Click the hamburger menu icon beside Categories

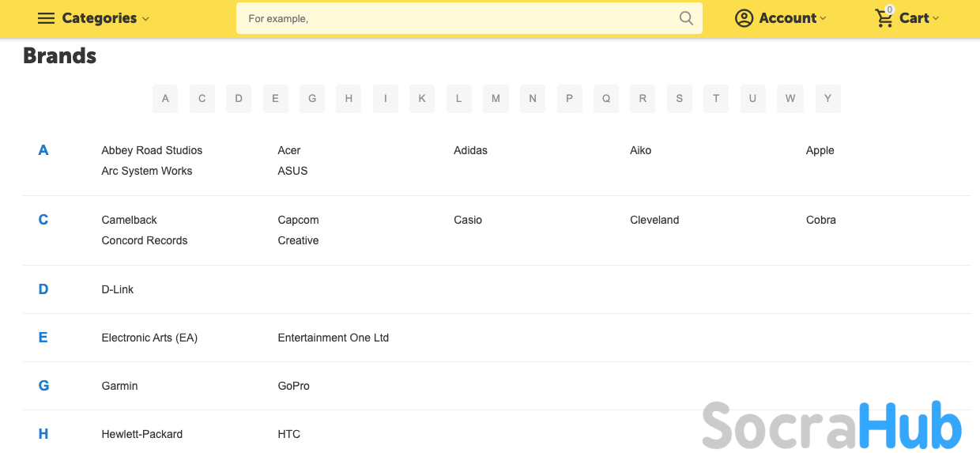[46, 18]
